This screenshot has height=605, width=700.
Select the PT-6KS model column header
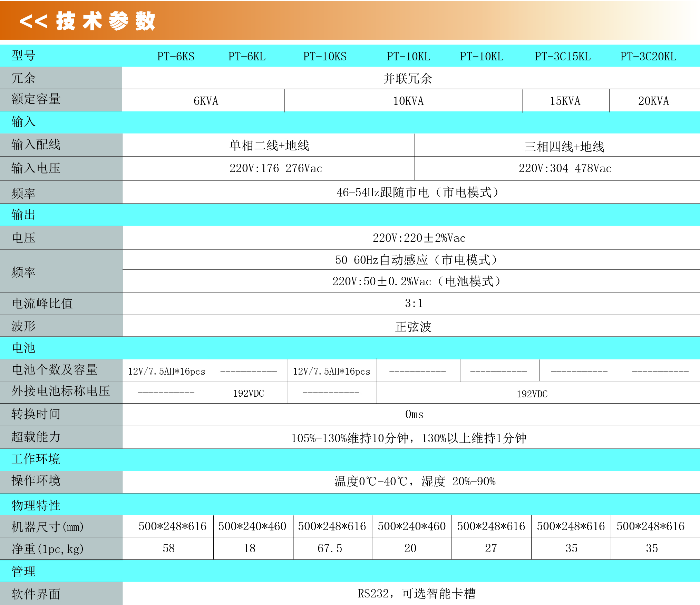tap(176, 56)
